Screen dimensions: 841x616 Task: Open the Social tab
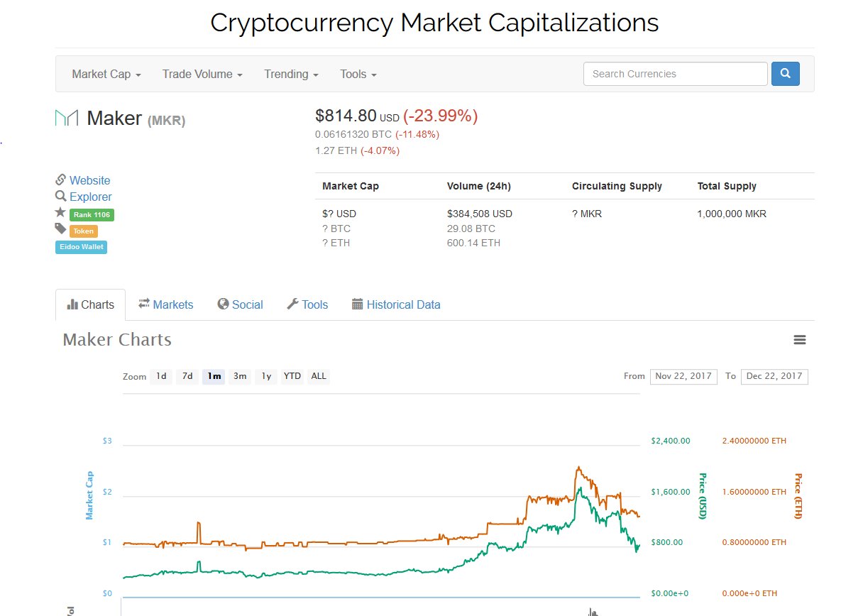click(241, 304)
